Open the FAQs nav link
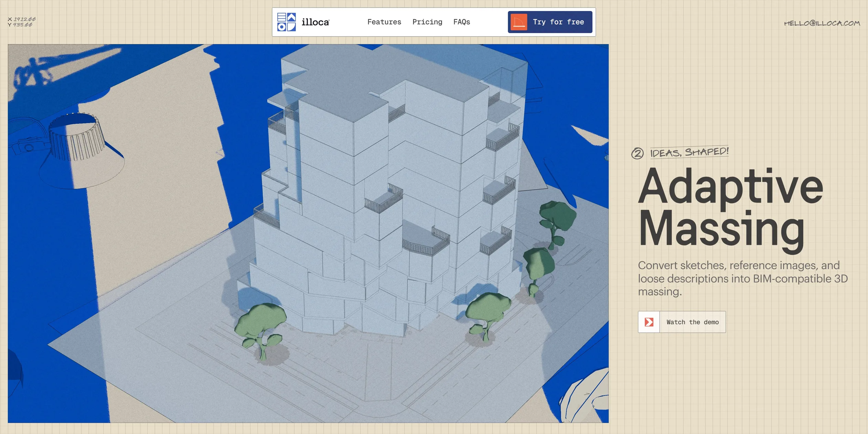 point(462,22)
